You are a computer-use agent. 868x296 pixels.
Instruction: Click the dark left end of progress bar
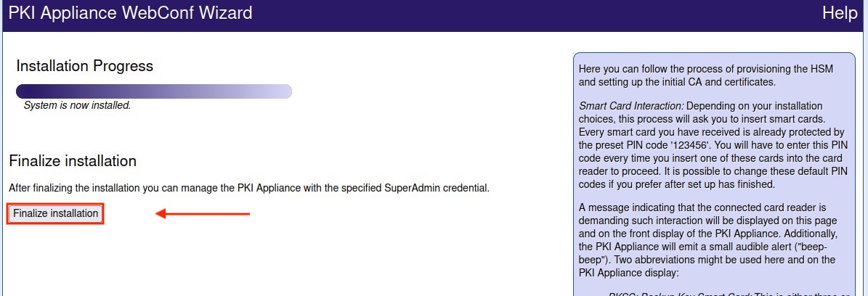25,91
